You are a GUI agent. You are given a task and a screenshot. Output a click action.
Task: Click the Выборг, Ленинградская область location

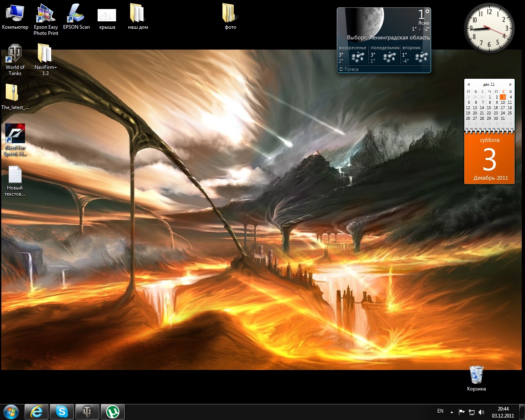click(x=388, y=37)
